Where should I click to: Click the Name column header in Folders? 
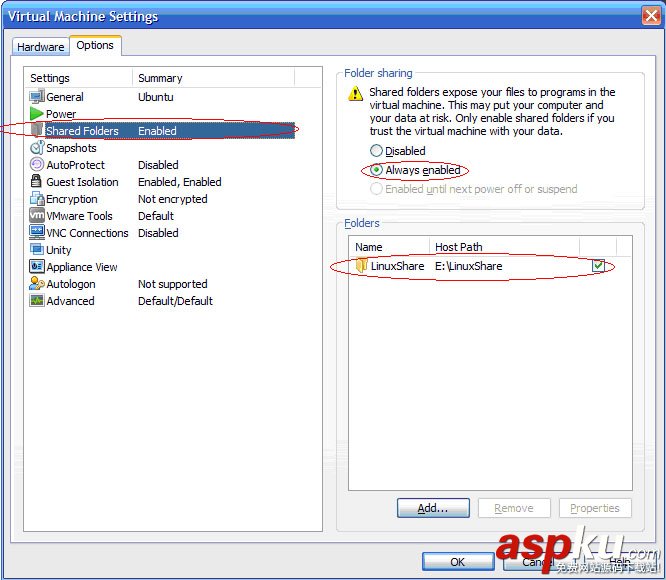[x=389, y=247]
